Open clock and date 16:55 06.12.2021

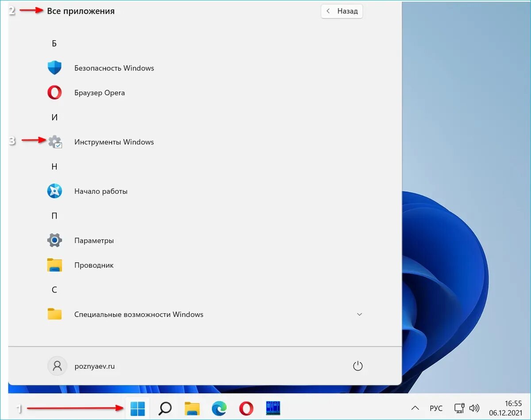click(506, 408)
